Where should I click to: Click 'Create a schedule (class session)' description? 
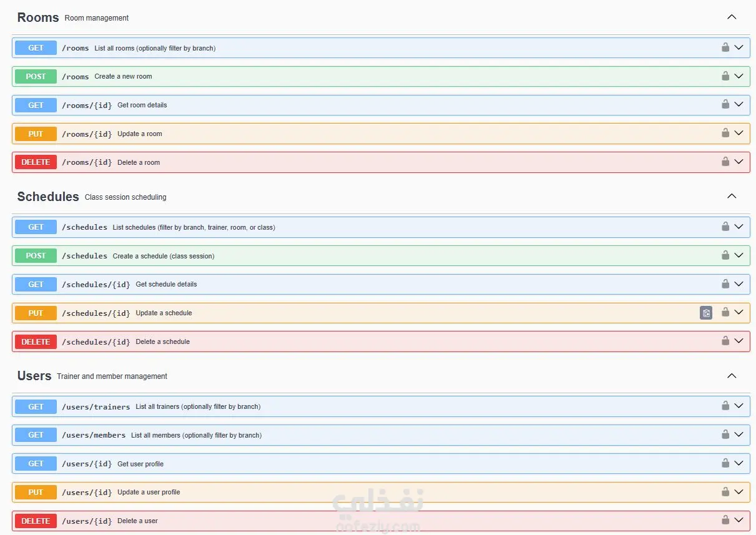(x=163, y=256)
